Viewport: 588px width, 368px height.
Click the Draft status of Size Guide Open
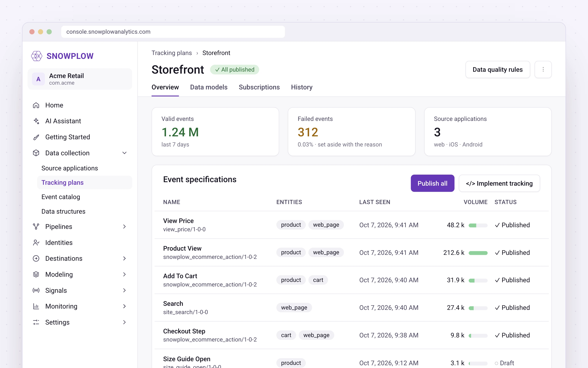coord(504,363)
